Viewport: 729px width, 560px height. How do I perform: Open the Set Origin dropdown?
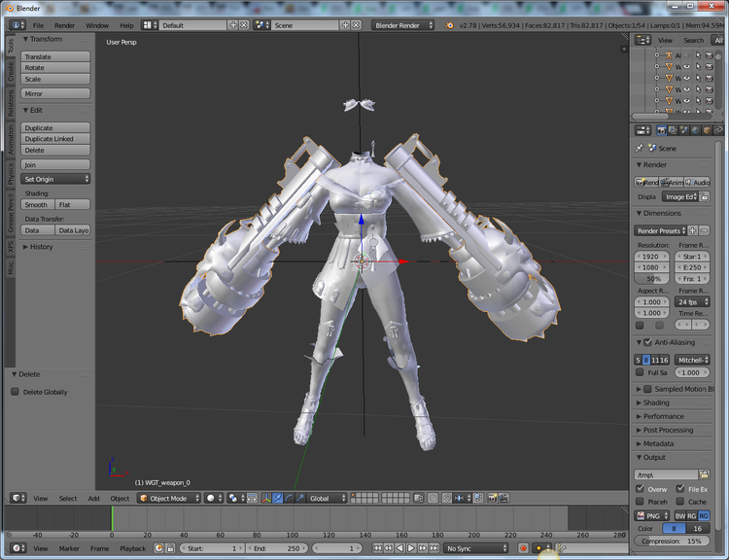click(55, 179)
